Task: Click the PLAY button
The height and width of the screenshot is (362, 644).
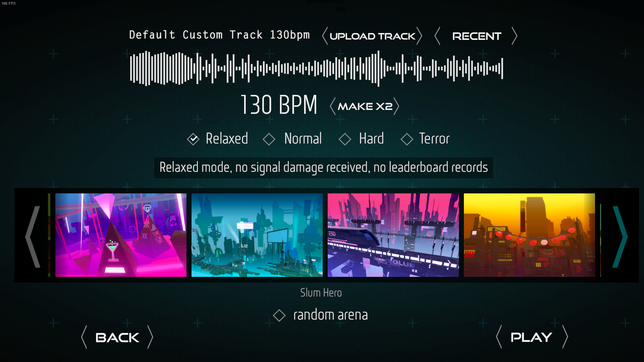Action: tap(531, 337)
